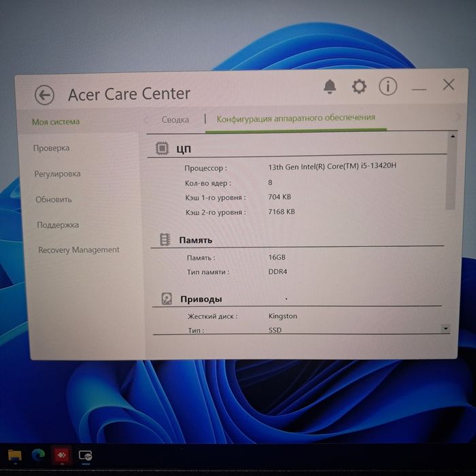Open the Регулировка section
Screen dimensions: 476x476
click(57, 174)
